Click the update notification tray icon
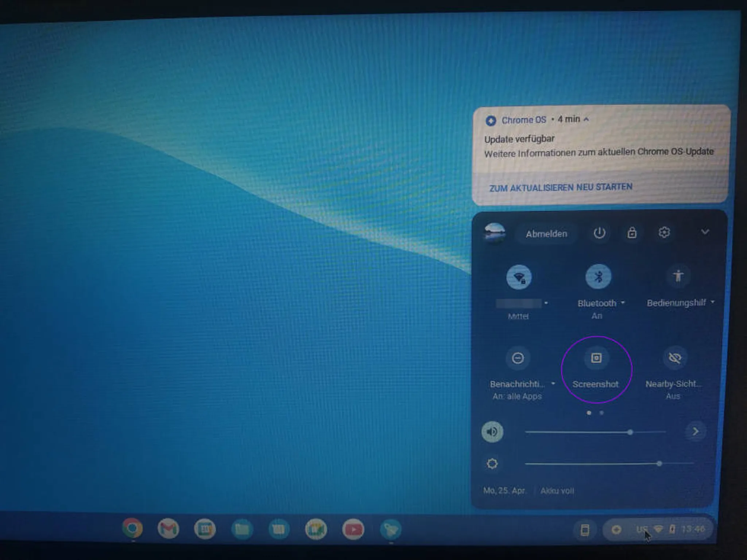The width and height of the screenshot is (747, 560). pos(616,529)
